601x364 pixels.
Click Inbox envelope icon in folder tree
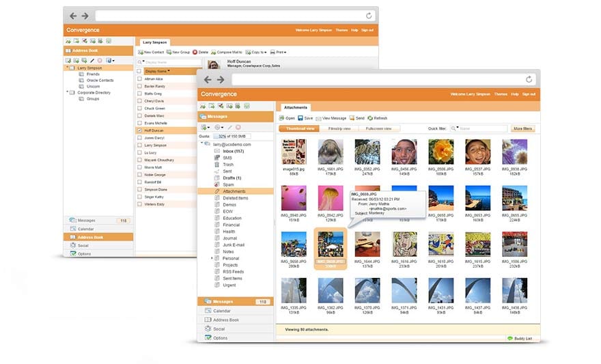(217, 151)
